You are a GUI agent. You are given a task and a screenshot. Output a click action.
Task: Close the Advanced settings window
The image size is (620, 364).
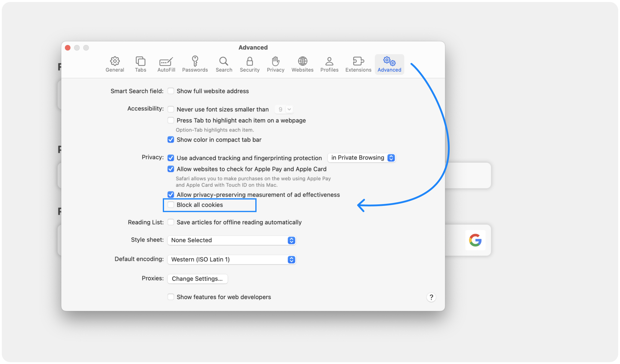[x=68, y=48]
